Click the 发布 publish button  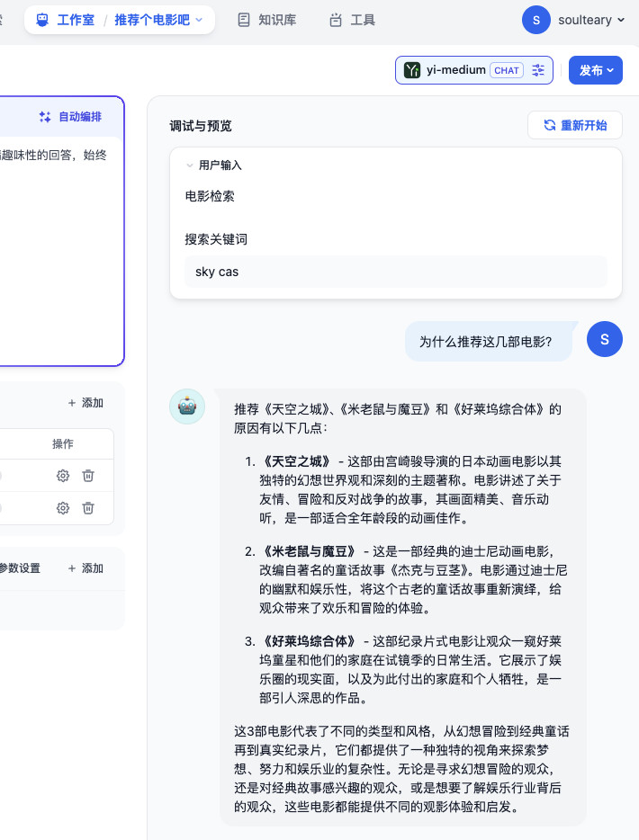[596, 70]
